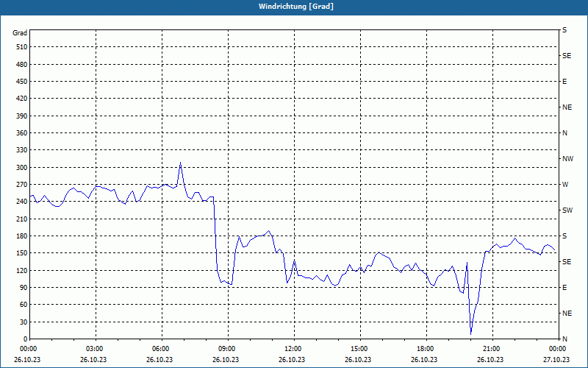This screenshot has height=368, width=588.
Task: Select the 90 y-axis value
Action: point(24,288)
